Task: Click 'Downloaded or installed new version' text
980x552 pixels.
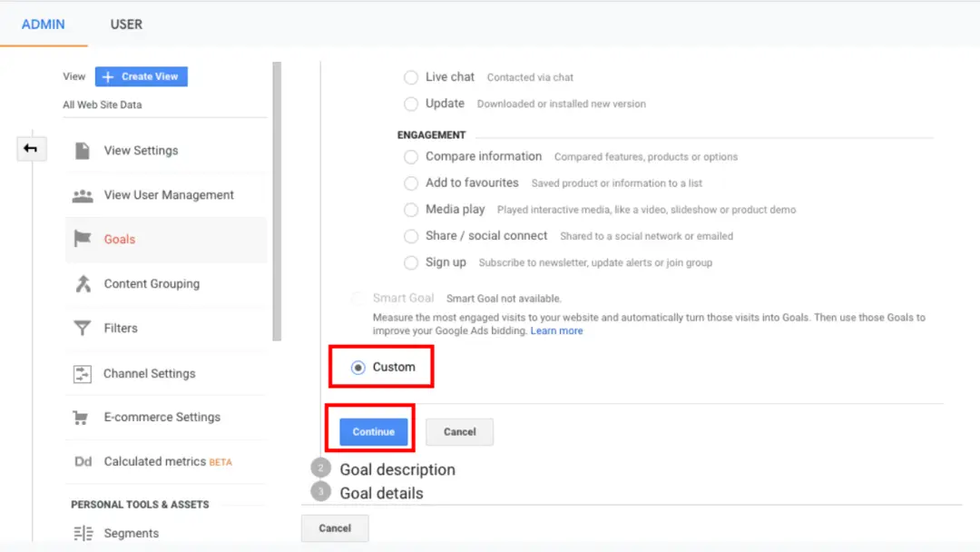Action: (562, 103)
